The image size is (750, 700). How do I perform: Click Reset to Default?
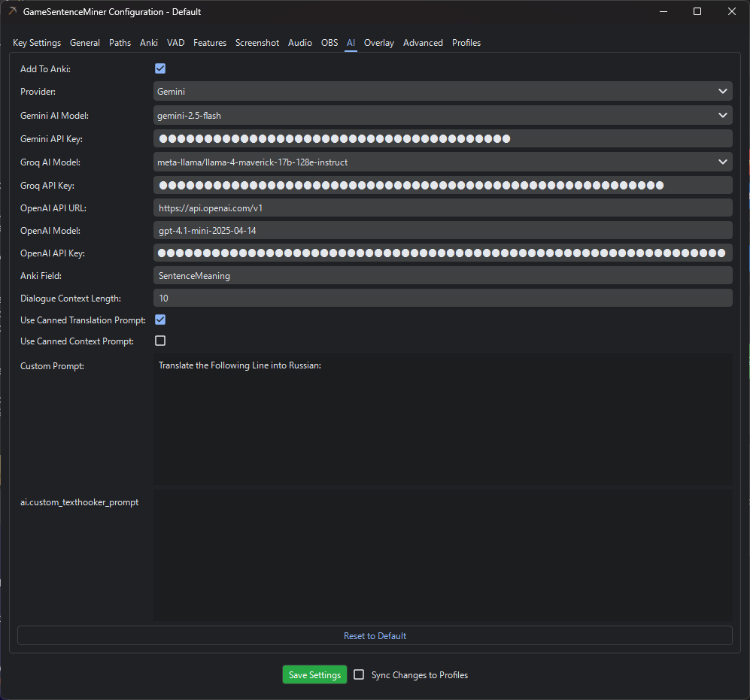(375, 635)
